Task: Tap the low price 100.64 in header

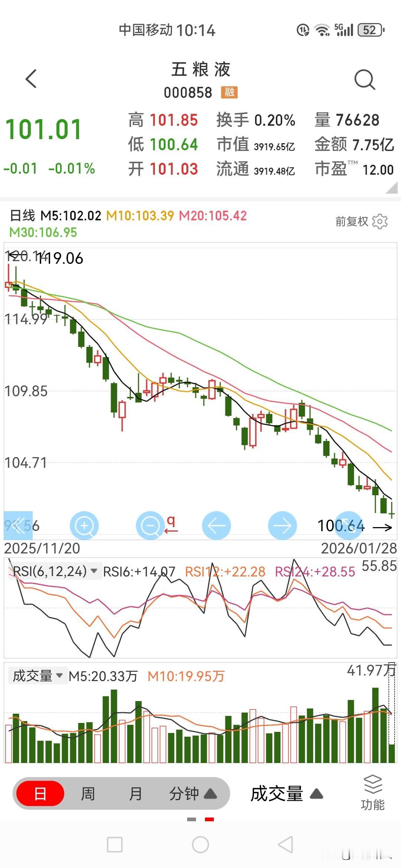Action: tap(174, 144)
